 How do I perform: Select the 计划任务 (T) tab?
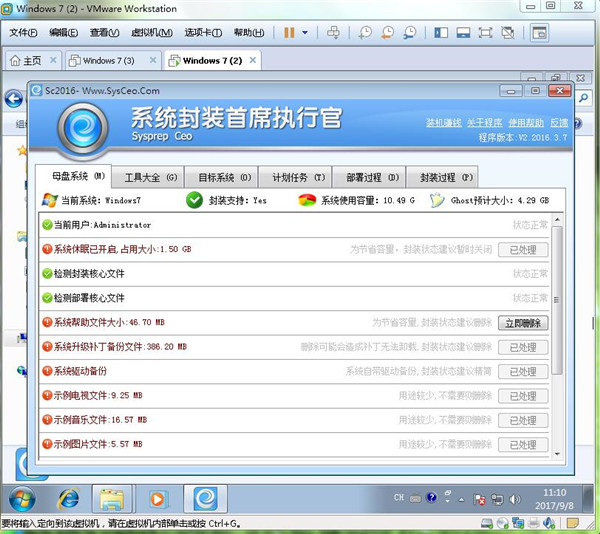pos(295,177)
